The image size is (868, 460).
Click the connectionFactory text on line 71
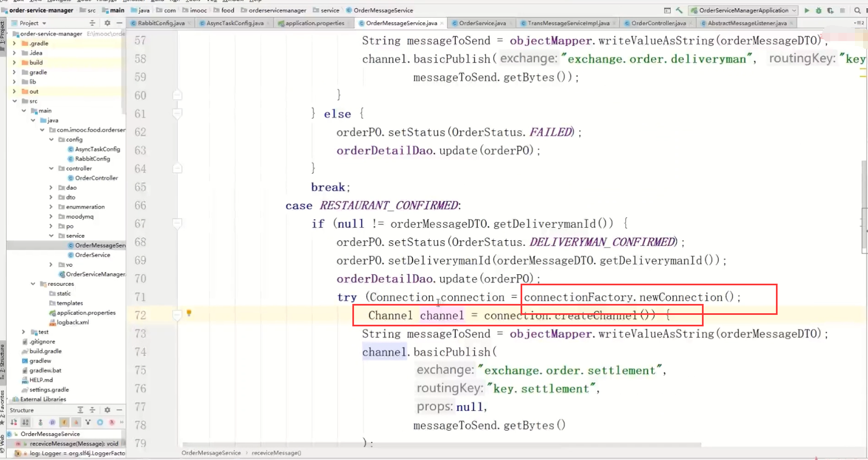click(579, 297)
